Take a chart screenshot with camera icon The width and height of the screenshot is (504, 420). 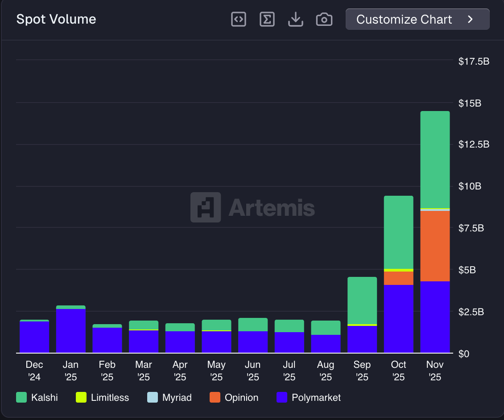pos(324,19)
